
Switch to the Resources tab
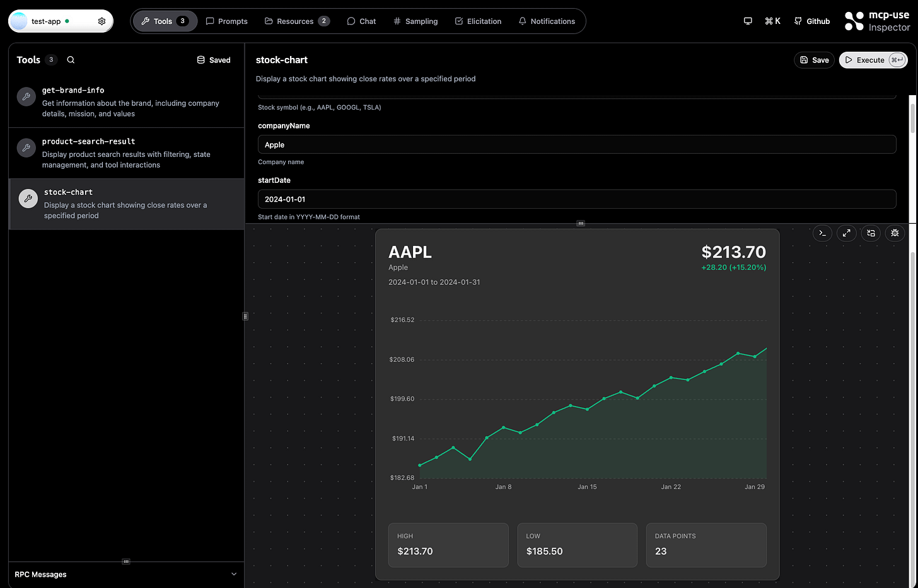click(297, 21)
